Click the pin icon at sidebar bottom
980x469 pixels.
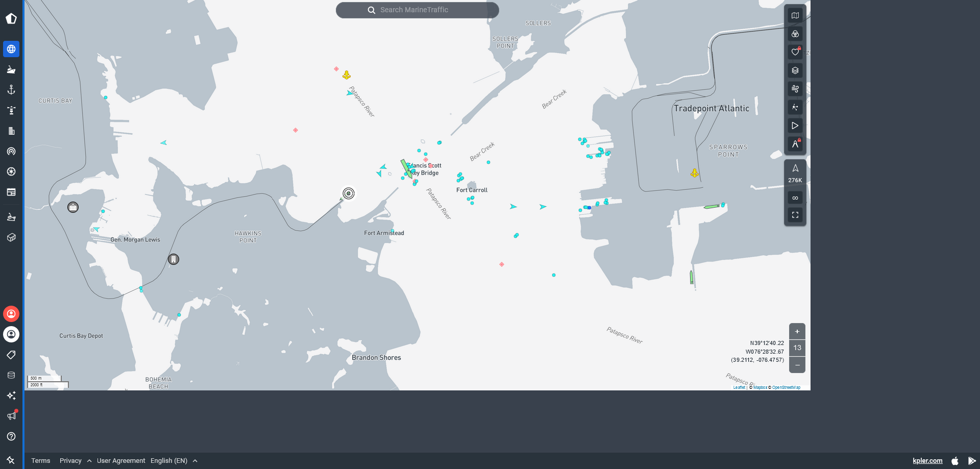pyautogui.click(x=11, y=460)
